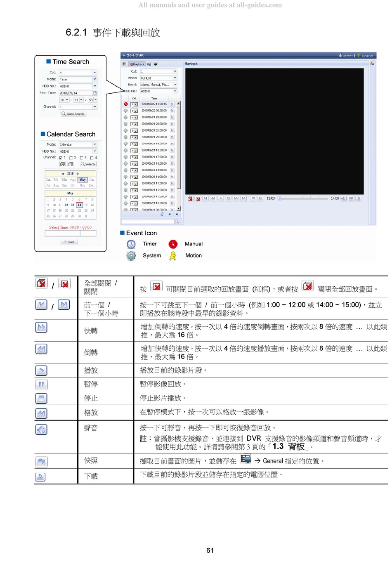Go to previous page of event list

tap(170, 214)
